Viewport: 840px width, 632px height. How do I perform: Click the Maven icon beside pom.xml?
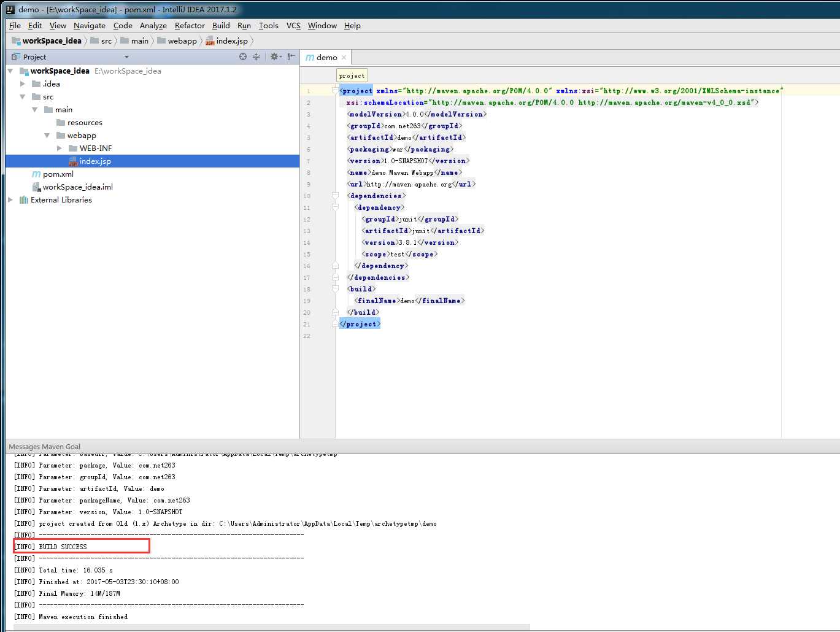(x=36, y=174)
